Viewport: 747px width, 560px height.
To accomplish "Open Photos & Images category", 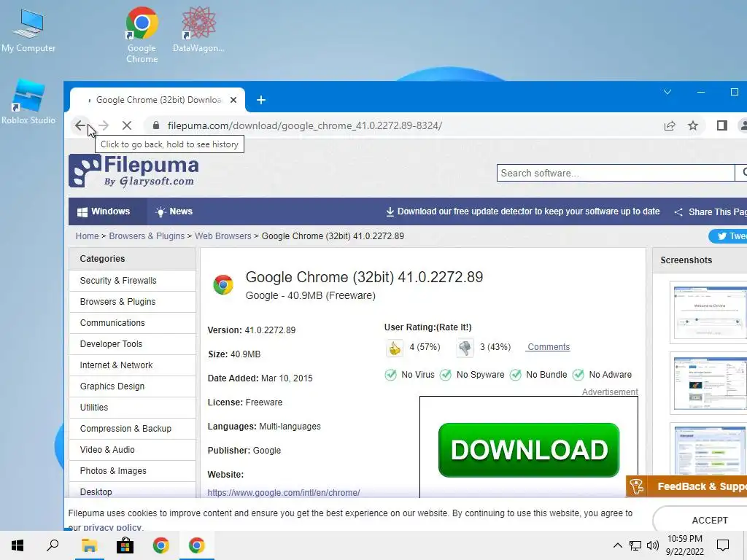I will (x=133, y=471).
